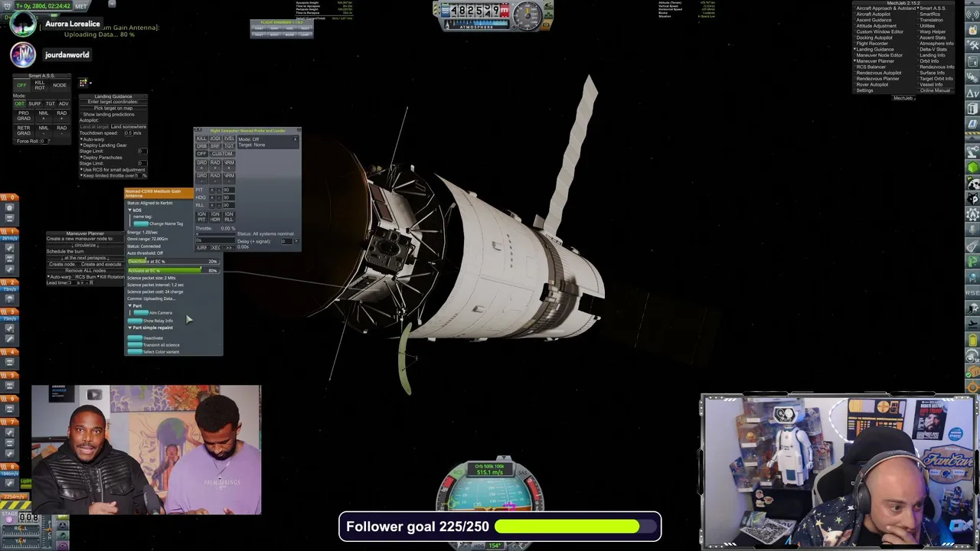Open the circularize maneuver type dropdown
Screen dimensions: 980x551
85,245
